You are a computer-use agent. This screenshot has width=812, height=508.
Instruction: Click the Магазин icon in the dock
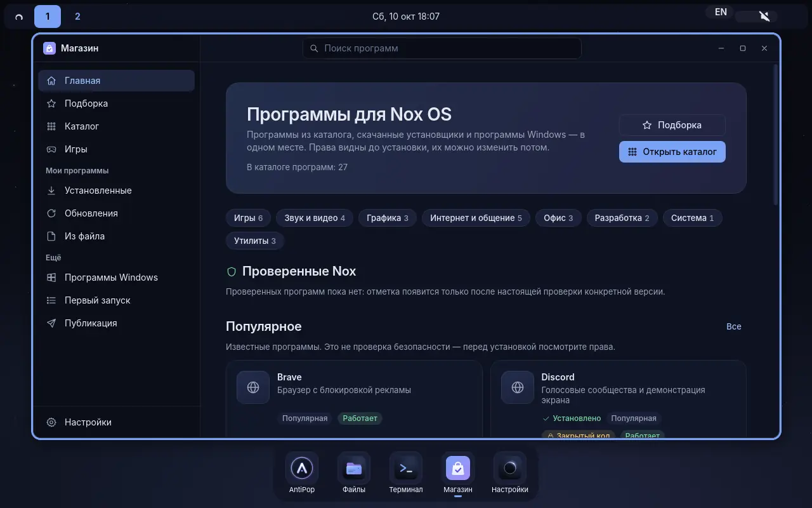coord(458,469)
